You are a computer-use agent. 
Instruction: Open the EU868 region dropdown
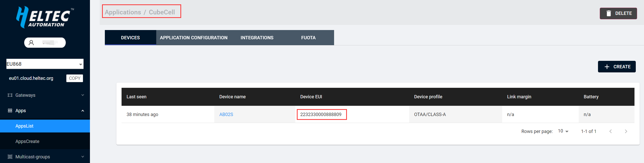pos(45,64)
